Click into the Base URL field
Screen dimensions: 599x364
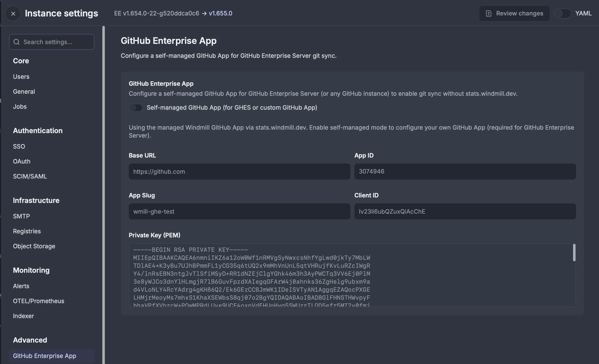click(239, 172)
